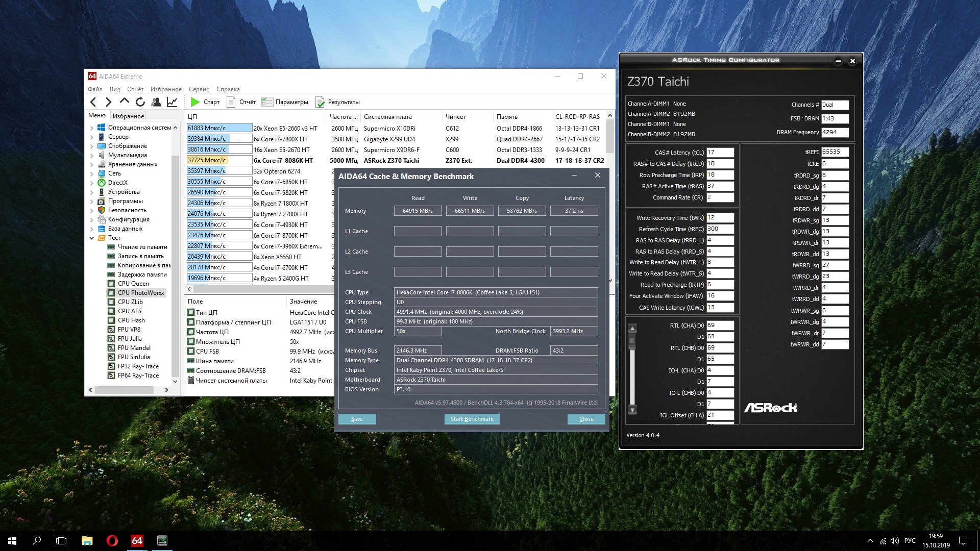Click the Start Benchmark button
Image resolution: width=980 pixels, height=551 pixels.
click(x=472, y=419)
